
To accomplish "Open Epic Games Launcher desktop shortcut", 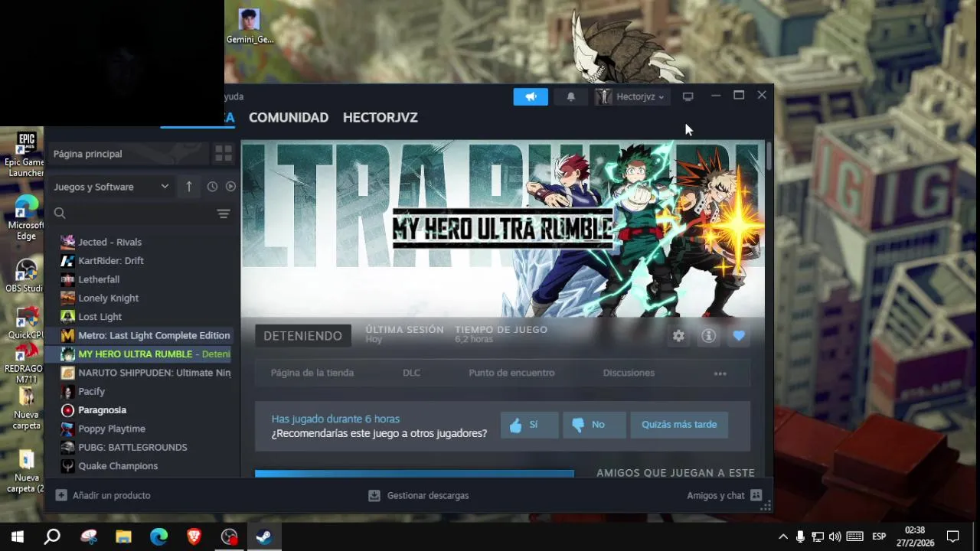I will [25, 154].
